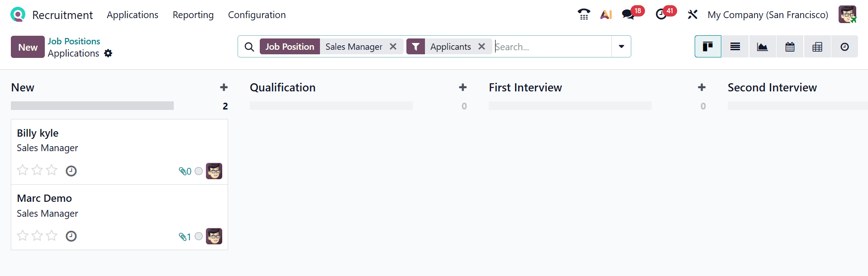This screenshot has width=868, height=276.
Task: Set third star priority for Billy kyle
Action: (52, 170)
